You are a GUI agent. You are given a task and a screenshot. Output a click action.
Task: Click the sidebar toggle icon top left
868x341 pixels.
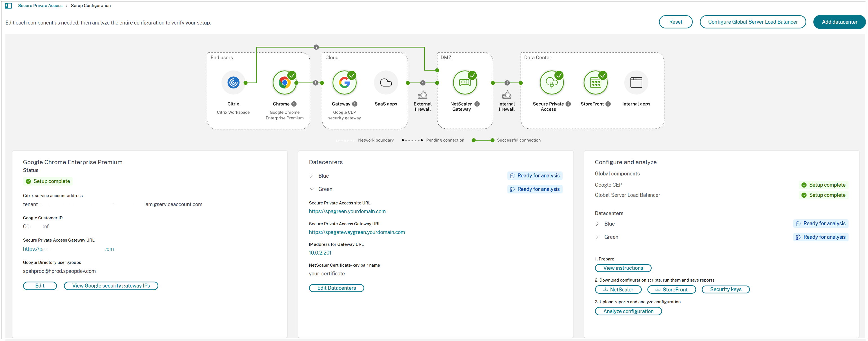[x=8, y=5]
